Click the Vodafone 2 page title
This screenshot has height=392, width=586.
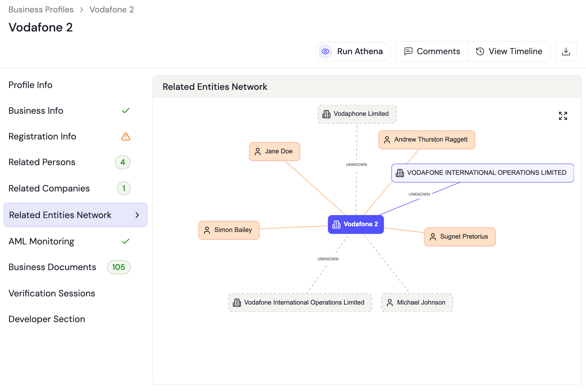(41, 27)
